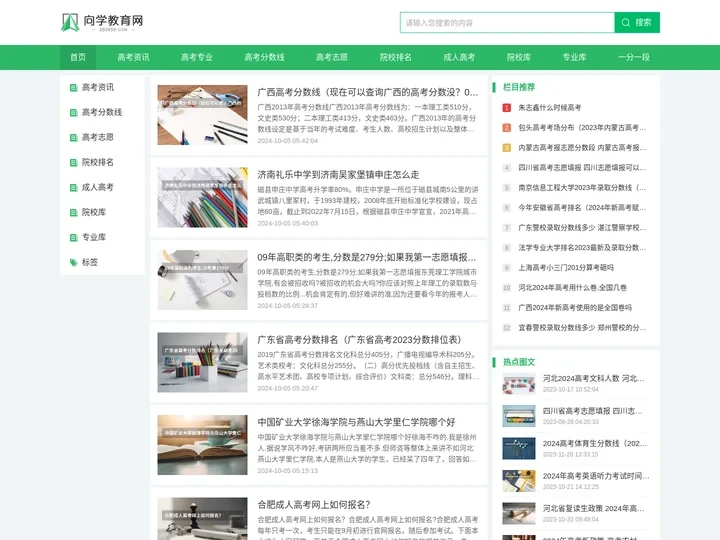The width and height of the screenshot is (720, 540).
Task: Open article 济南礼乐中学到济南吴家堡镇申庄怎么走
Action: [338, 175]
